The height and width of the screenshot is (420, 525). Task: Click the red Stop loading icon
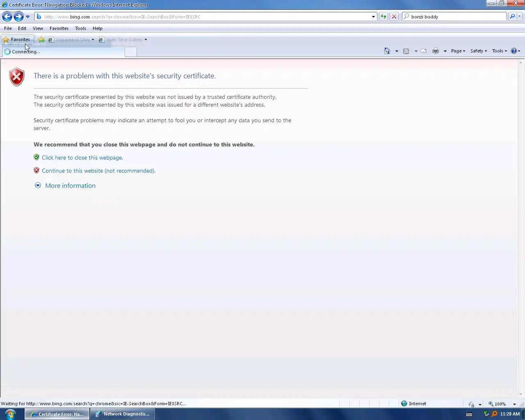(394, 17)
